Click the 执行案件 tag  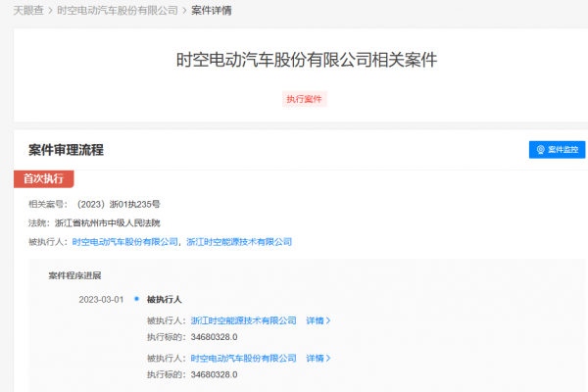(304, 99)
